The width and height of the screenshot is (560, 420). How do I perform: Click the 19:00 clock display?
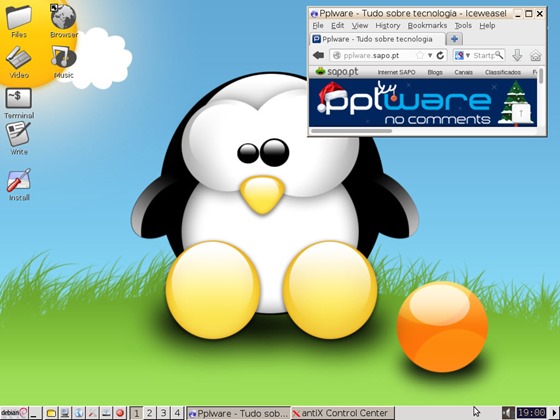pos(532,413)
